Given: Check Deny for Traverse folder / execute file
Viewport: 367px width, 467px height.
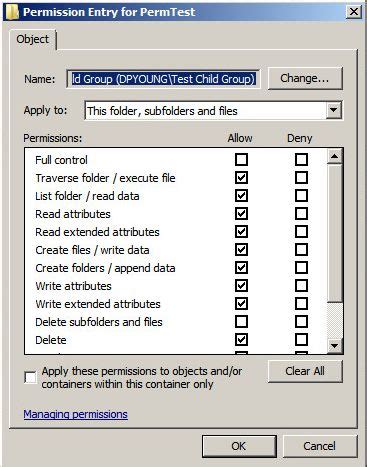Looking at the screenshot, I should (x=301, y=178).
